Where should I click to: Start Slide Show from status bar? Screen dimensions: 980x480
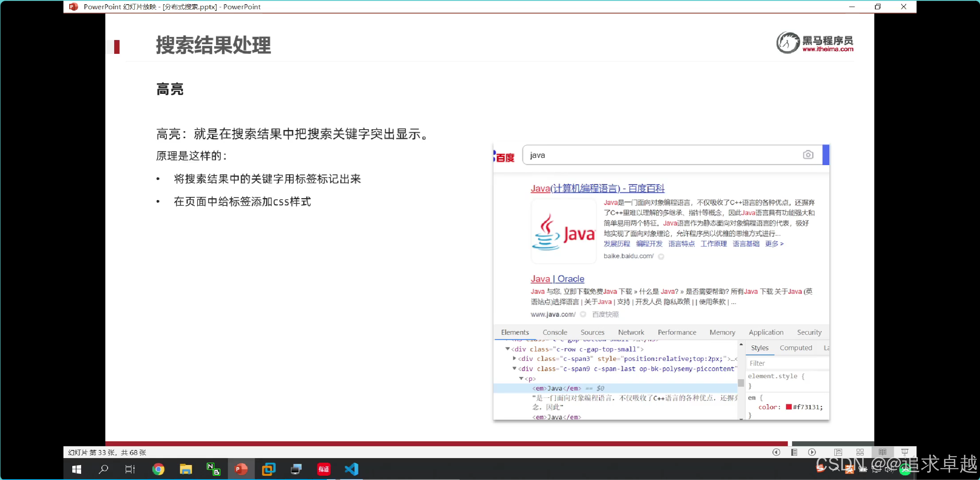905,452
